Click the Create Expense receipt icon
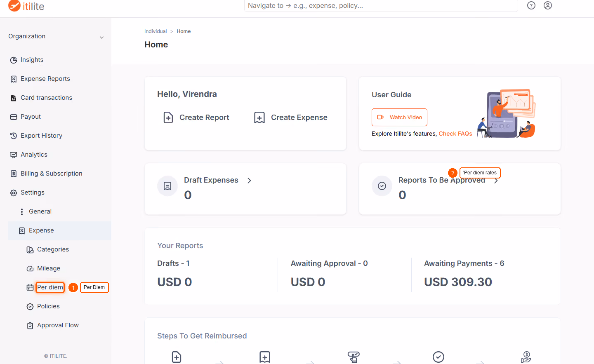This screenshot has width=594, height=364. coord(259,117)
